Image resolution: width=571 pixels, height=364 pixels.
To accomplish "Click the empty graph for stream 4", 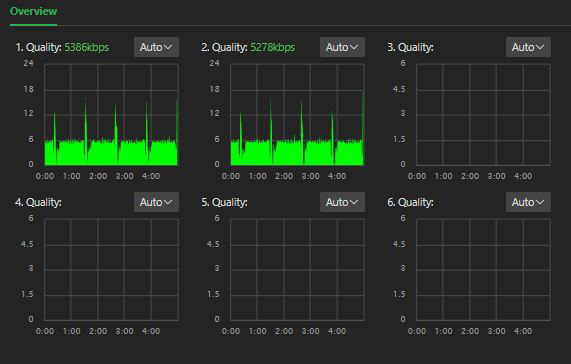I will (111, 270).
